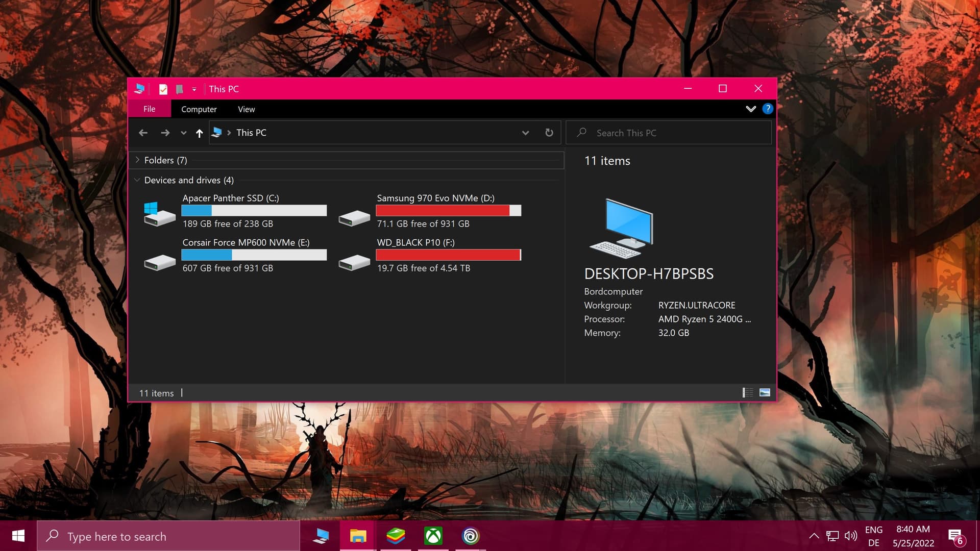
Task: Switch to details list view
Action: (x=747, y=392)
